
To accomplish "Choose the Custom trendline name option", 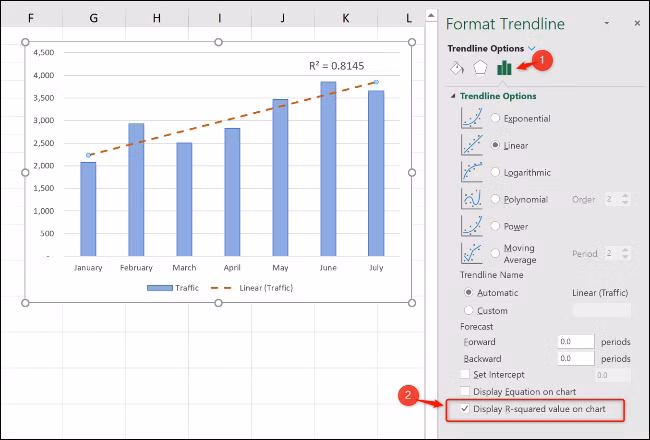I will pos(468,310).
